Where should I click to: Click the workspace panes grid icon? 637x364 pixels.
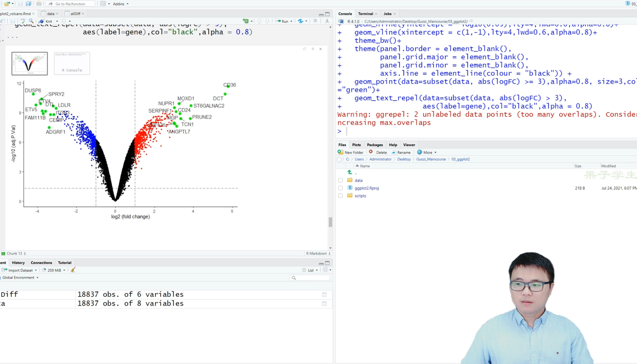click(103, 4)
